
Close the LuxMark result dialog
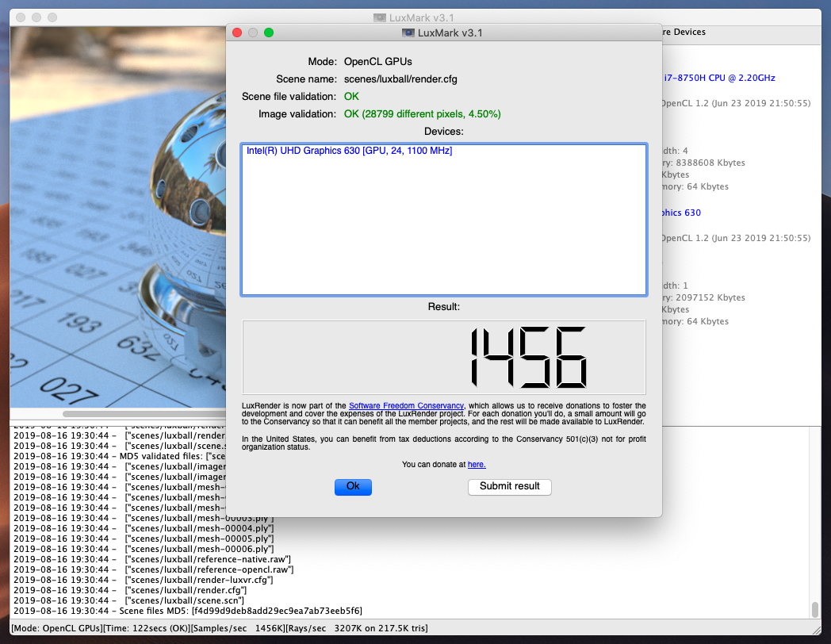pyautogui.click(x=237, y=33)
